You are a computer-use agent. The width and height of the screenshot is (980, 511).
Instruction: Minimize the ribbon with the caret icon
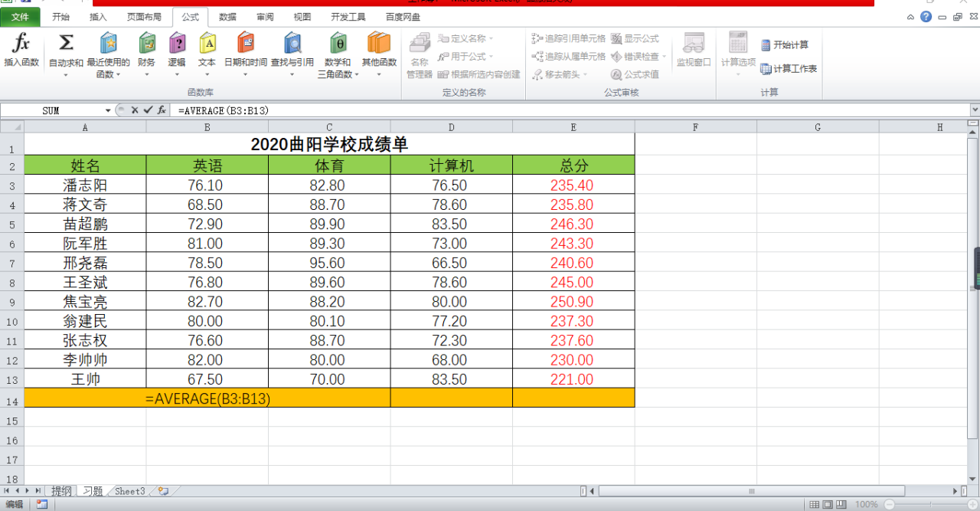coord(910,16)
